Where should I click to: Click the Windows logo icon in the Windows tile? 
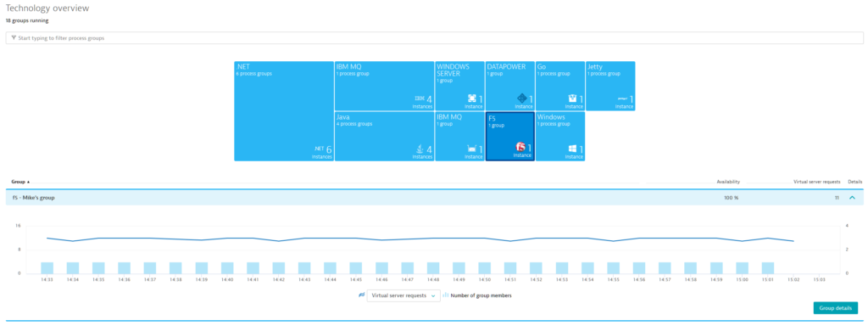572,149
